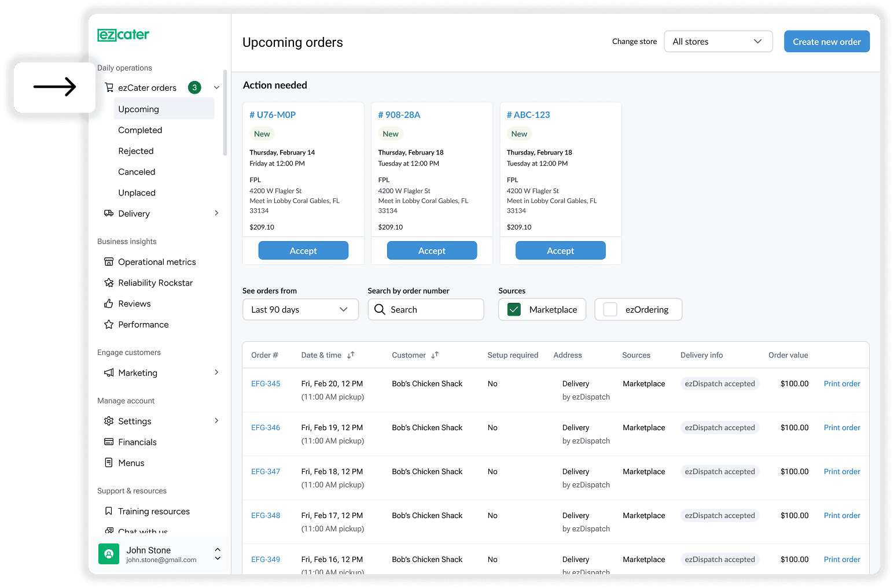Screen dimensions: 894x588
Task: Open order link # U76-M0P
Action: (273, 114)
